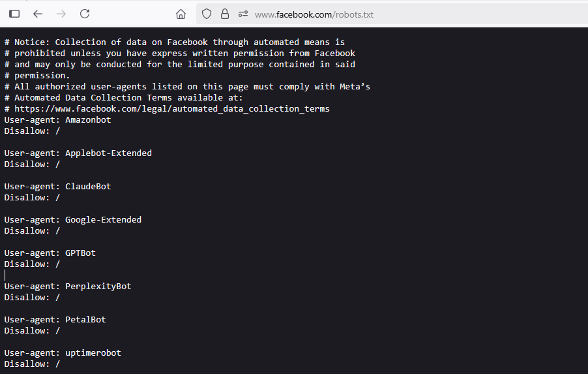The image size is (588, 374).
Task: Click the 'User-agent: PetalBot' line
Action: tap(55, 320)
